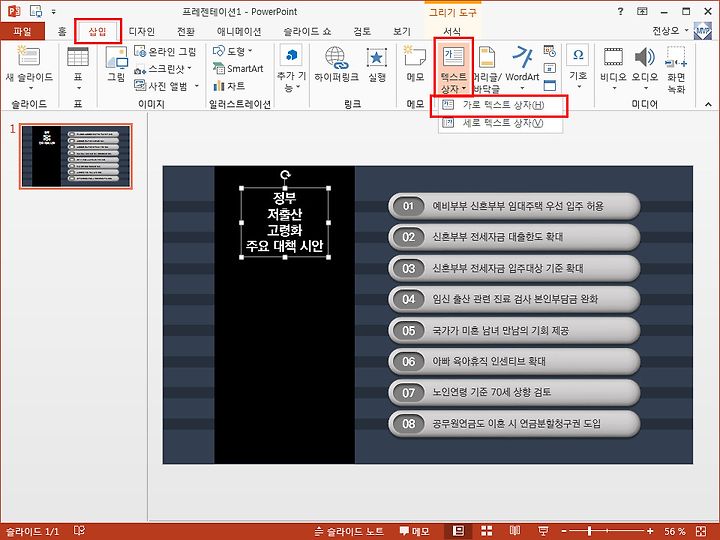Viewport: 720px width, 540px height.
Task: Select slide 1 thumbnail
Action: 76,156
